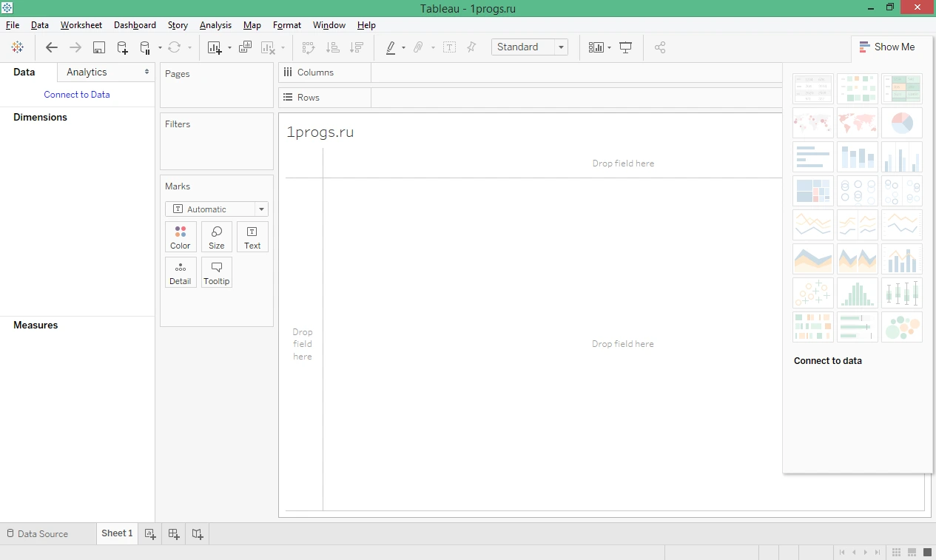Click the Duplicate sheet icon
936x560 pixels.
245,47
